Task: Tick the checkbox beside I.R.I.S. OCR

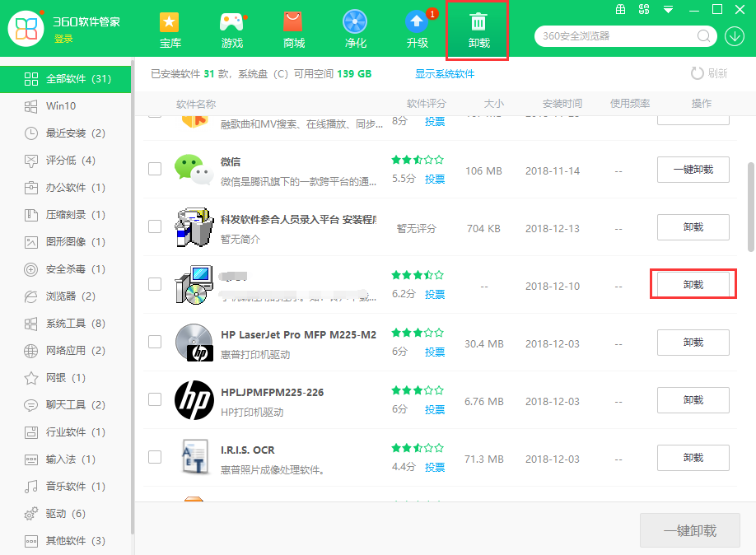Action: tap(154, 458)
